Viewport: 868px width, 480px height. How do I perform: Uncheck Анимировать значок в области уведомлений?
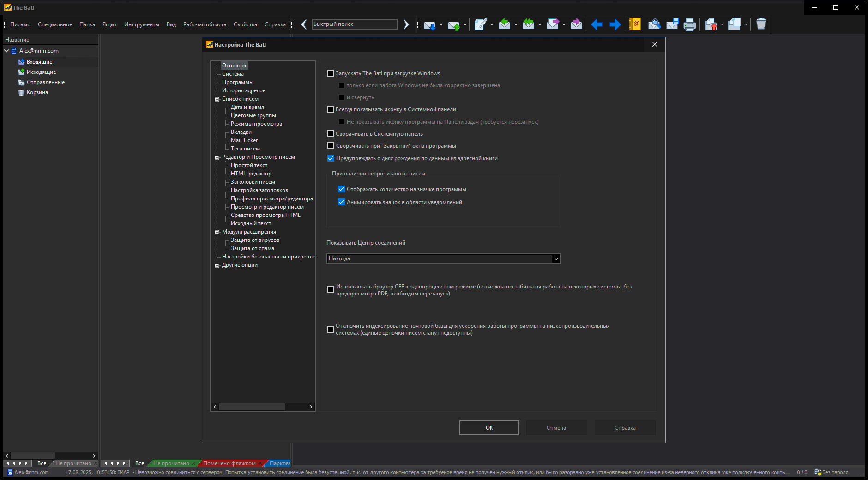pos(341,202)
